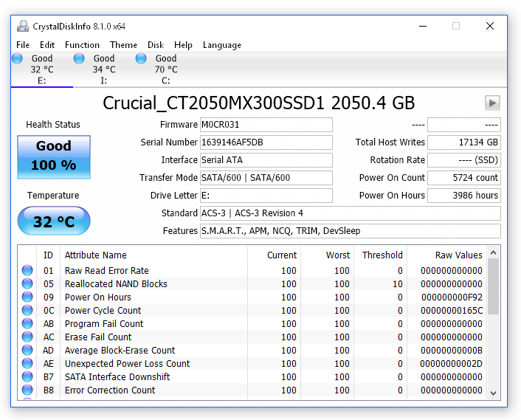Click the Erase Fail Count status orb
Image resolution: width=521 pixels, height=420 pixels.
[x=28, y=337]
